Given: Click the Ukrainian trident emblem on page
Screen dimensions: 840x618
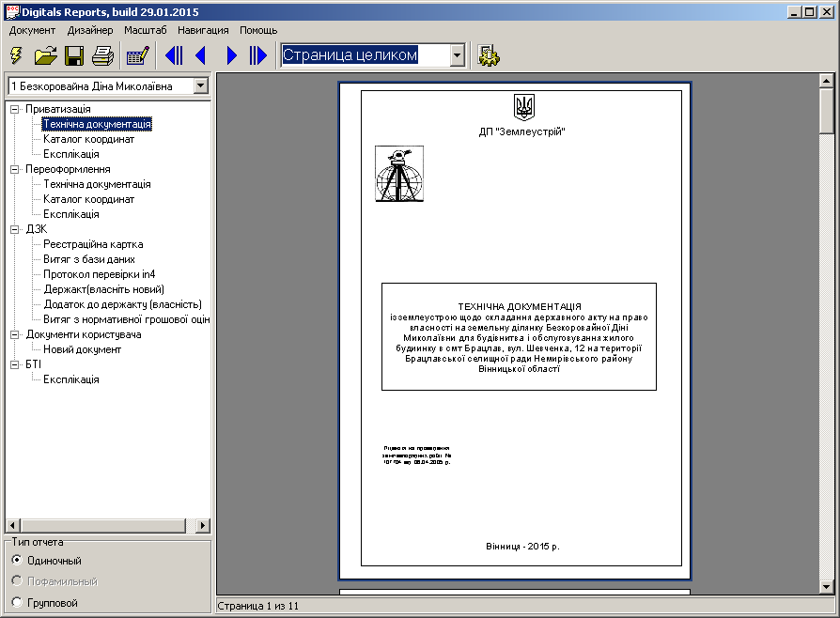Looking at the screenshot, I should [523, 107].
